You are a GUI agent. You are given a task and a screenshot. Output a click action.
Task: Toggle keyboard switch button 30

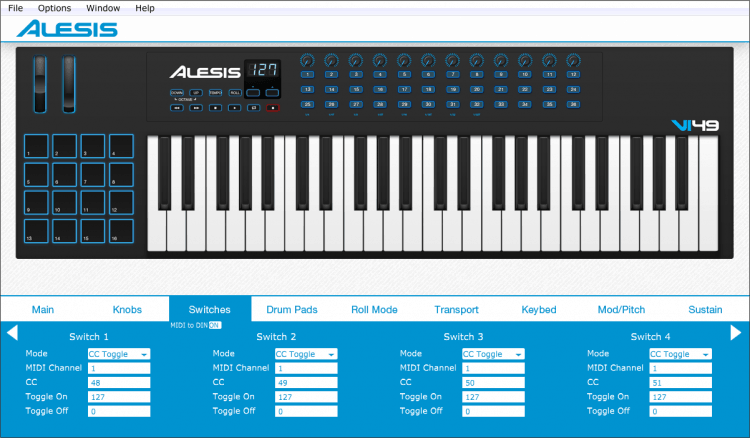point(428,104)
